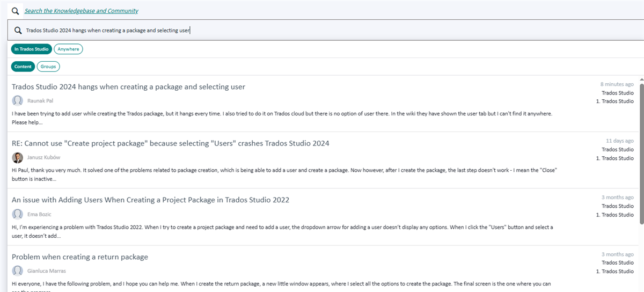Click the excerpt starting Hi Paul, thank you very much

coord(283,174)
